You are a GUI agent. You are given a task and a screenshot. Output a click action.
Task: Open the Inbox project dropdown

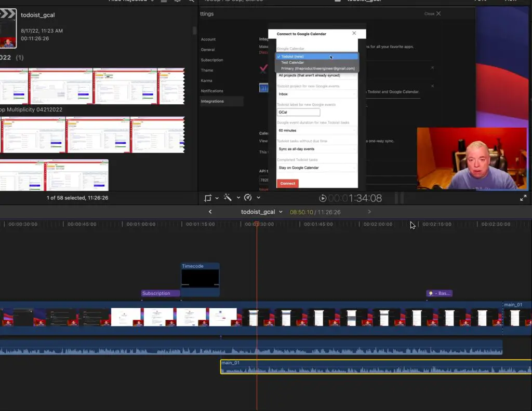317,94
